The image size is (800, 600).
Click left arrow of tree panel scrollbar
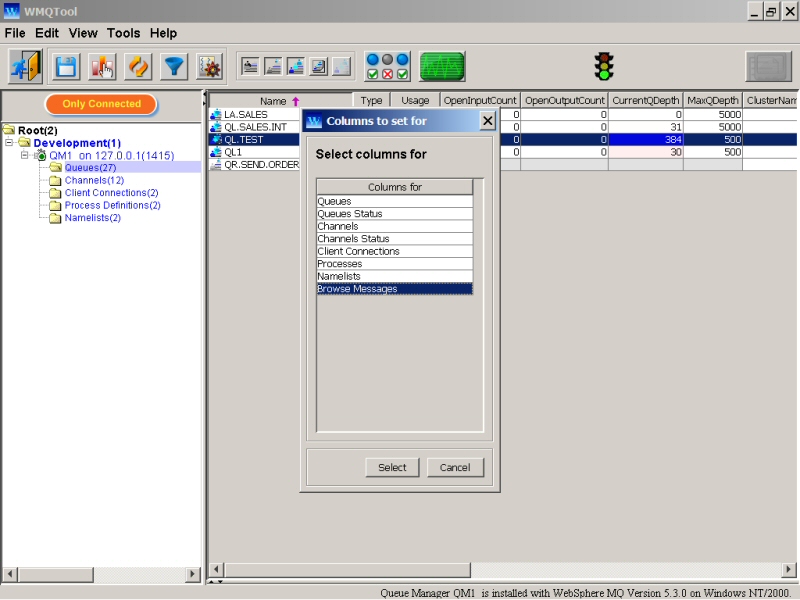(10, 574)
